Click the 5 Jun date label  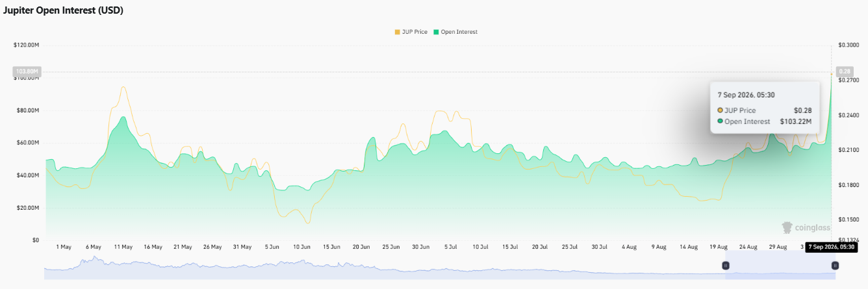[x=272, y=247]
